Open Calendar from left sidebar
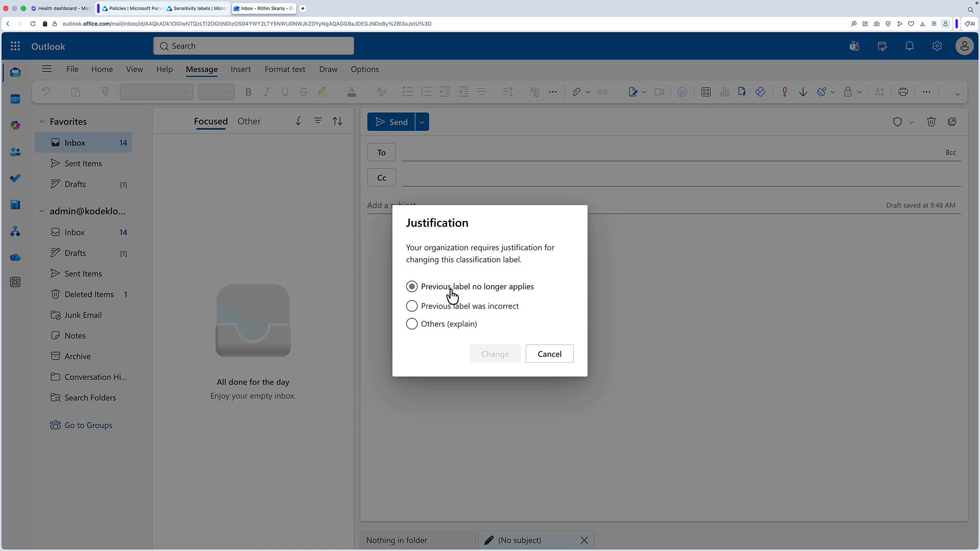980x551 pixels. point(15,99)
